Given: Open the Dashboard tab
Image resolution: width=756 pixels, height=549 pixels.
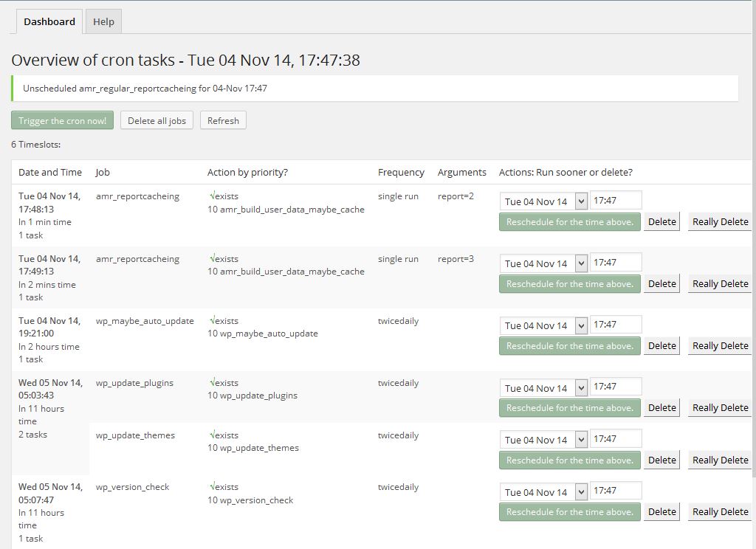Looking at the screenshot, I should click(x=49, y=21).
